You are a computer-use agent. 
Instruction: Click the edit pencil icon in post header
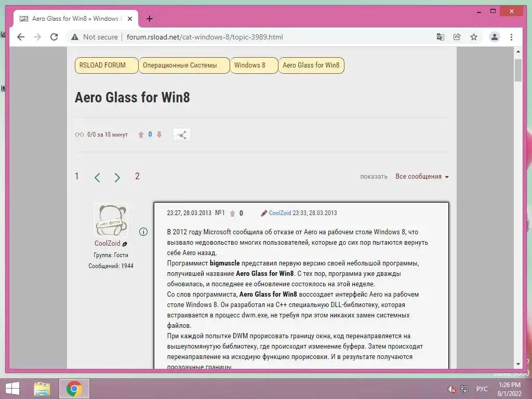(264, 213)
